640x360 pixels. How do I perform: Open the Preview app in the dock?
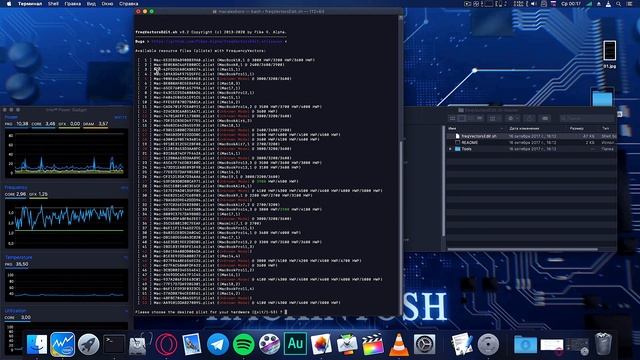point(192,344)
